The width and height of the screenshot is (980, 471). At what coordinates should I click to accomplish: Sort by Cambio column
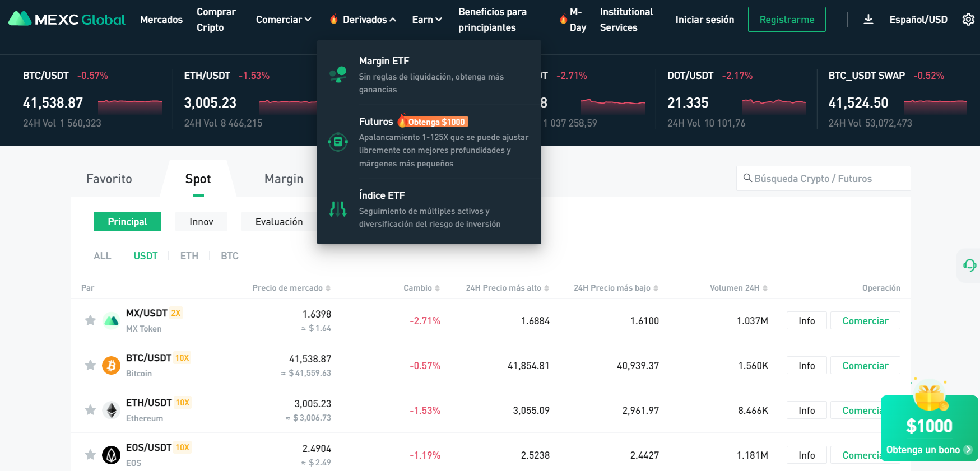pos(422,288)
